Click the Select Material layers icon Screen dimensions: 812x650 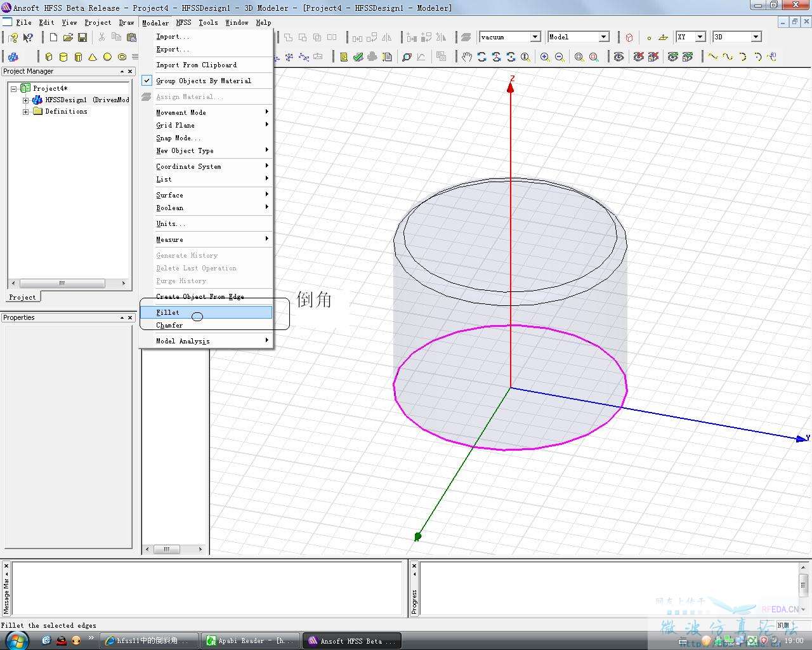(x=466, y=37)
